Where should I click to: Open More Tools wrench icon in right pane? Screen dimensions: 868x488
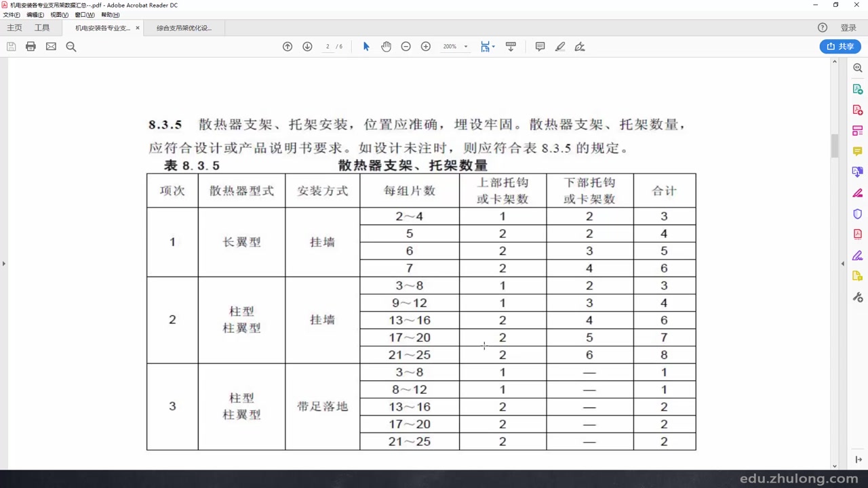pyautogui.click(x=858, y=297)
